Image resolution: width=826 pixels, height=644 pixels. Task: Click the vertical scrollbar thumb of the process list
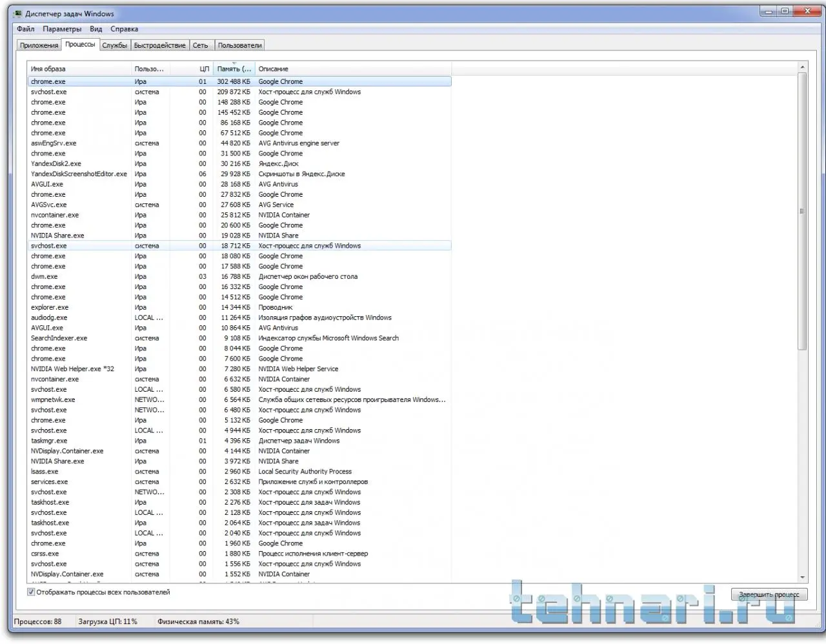(802, 211)
